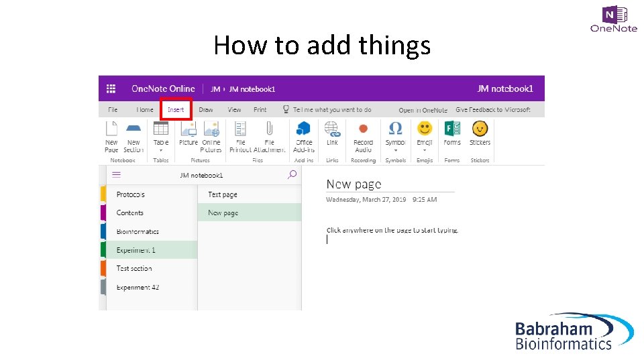Viewport: 644px width, 362px height.
Task: Click the JM breadcrumb link
Action: click(215, 89)
